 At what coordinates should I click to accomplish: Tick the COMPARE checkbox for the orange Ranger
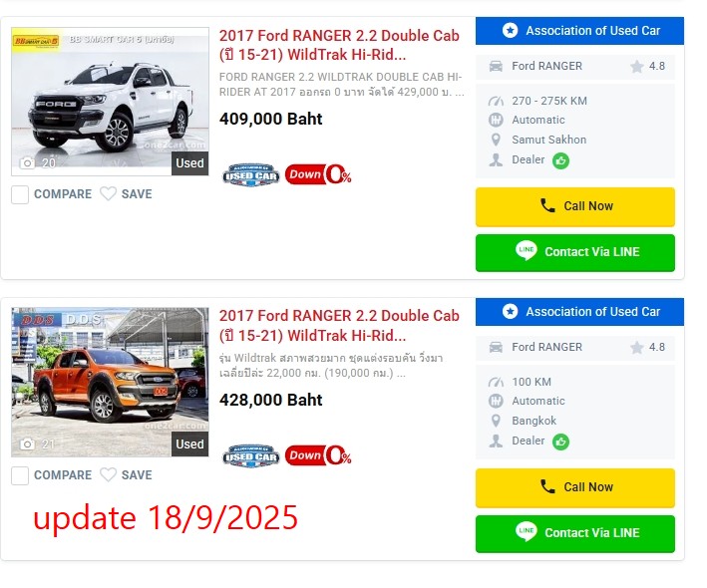pyautogui.click(x=20, y=475)
